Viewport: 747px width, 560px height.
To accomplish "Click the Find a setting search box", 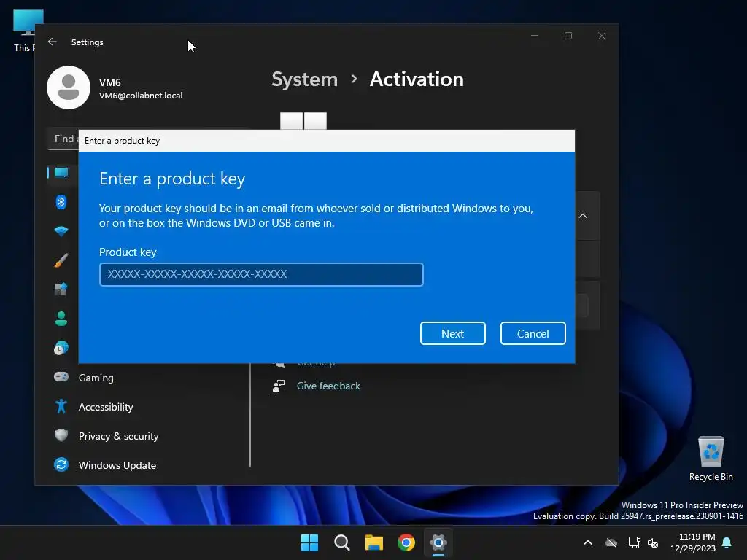I will (64, 139).
